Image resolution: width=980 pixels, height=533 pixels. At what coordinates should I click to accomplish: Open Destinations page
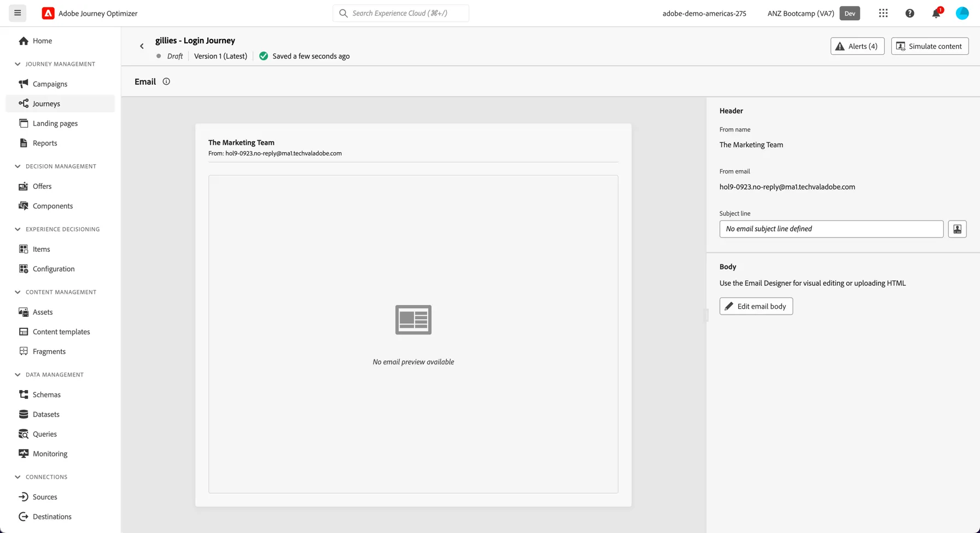point(60,517)
